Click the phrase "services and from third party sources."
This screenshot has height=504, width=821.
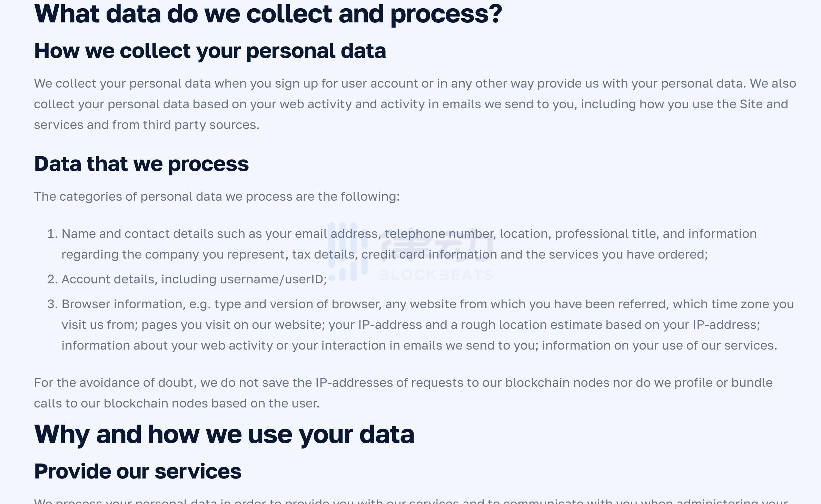[x=146, y=125]
